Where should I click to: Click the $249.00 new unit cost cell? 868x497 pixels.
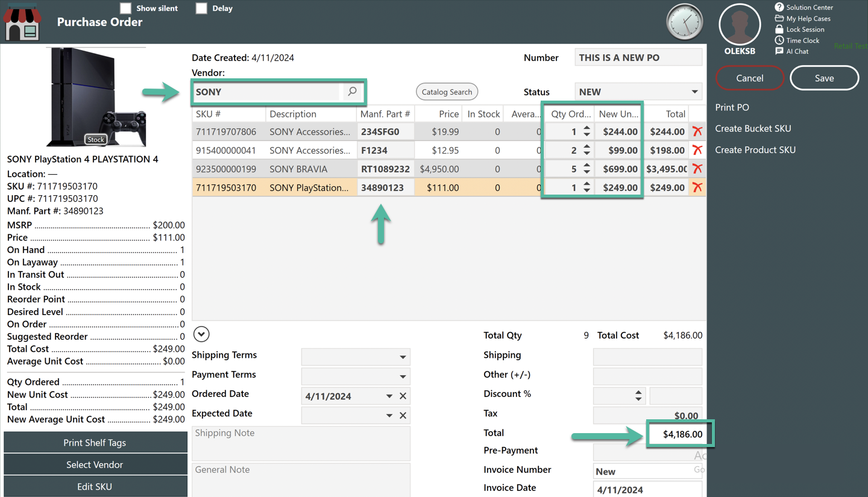(x=618, y=187)
